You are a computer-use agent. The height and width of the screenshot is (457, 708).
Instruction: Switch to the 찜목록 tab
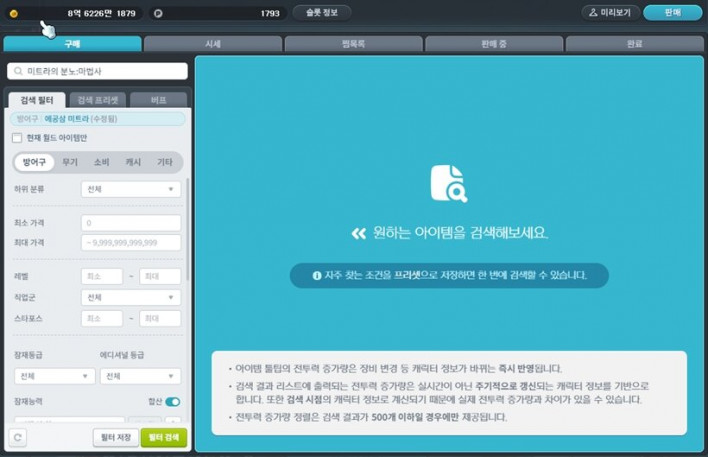[354, 44]
